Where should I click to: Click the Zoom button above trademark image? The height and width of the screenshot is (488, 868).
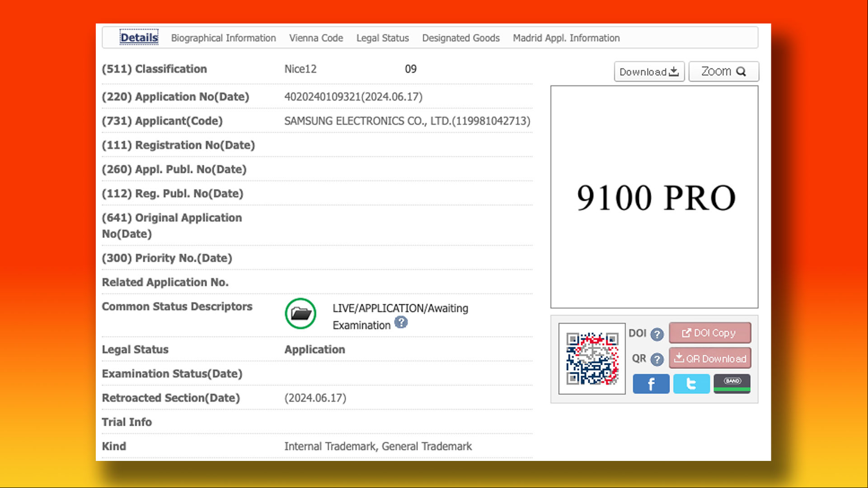point(723,71)
